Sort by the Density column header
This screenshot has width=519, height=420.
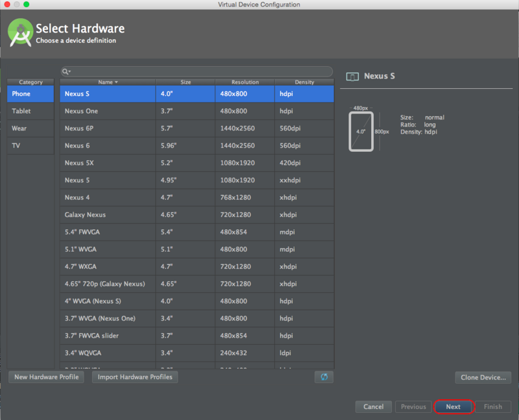304,82
